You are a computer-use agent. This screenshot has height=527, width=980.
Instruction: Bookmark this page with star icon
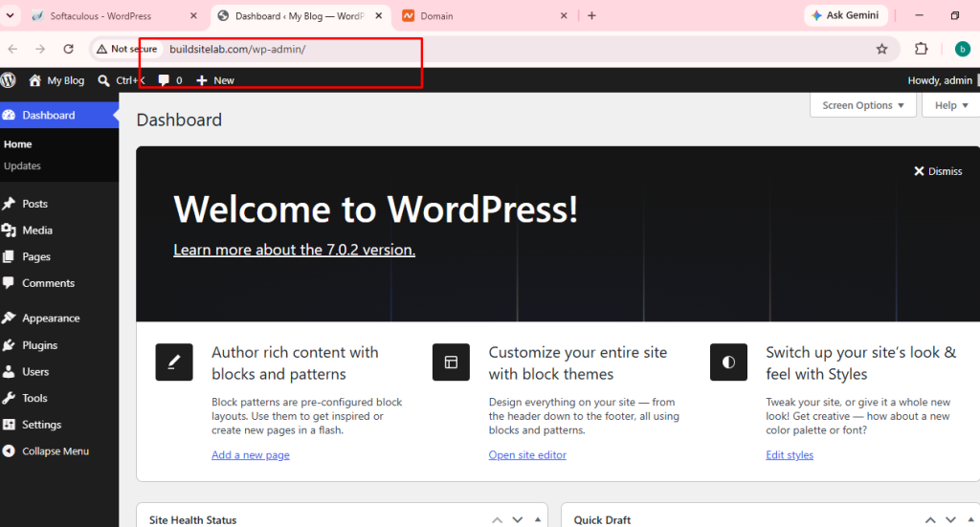click(x=881, y=49)
